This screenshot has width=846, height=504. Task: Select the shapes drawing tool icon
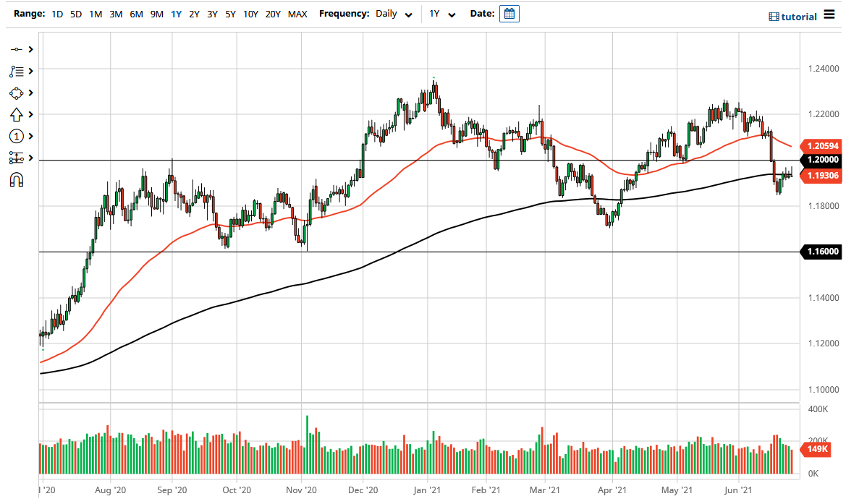(16, 93)
